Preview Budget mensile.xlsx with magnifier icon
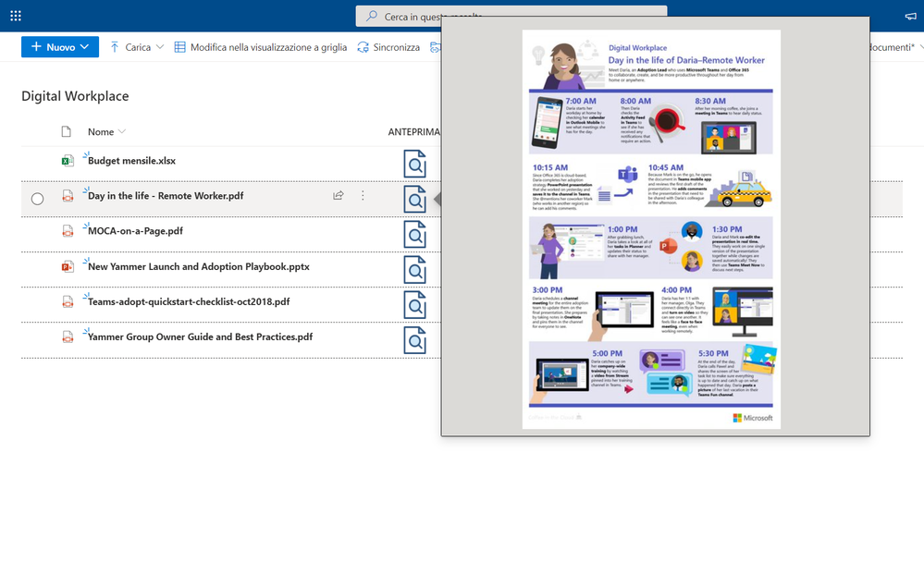This screenshot has width=924, height=575. click(x=415, y=165)
